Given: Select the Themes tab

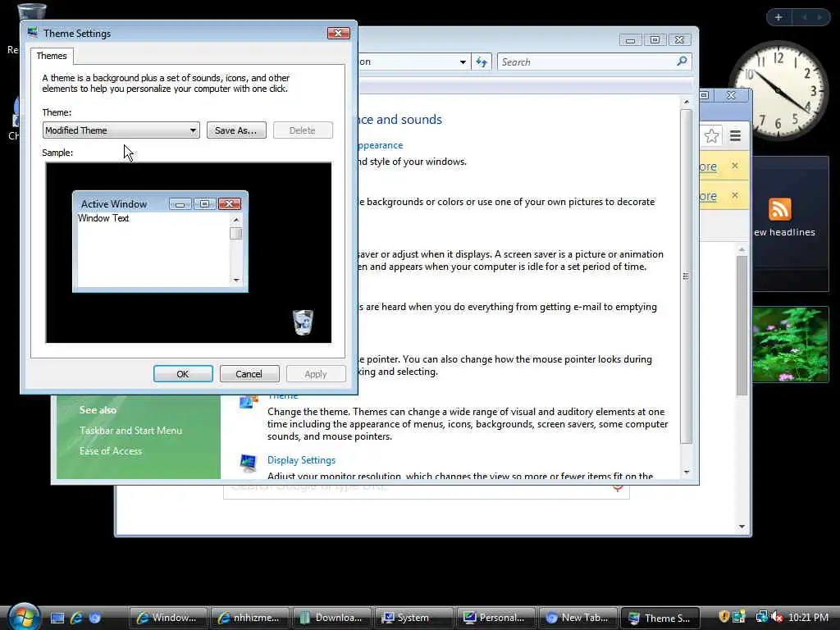Looking at the screenshot, I should click(x=52, y=56).
